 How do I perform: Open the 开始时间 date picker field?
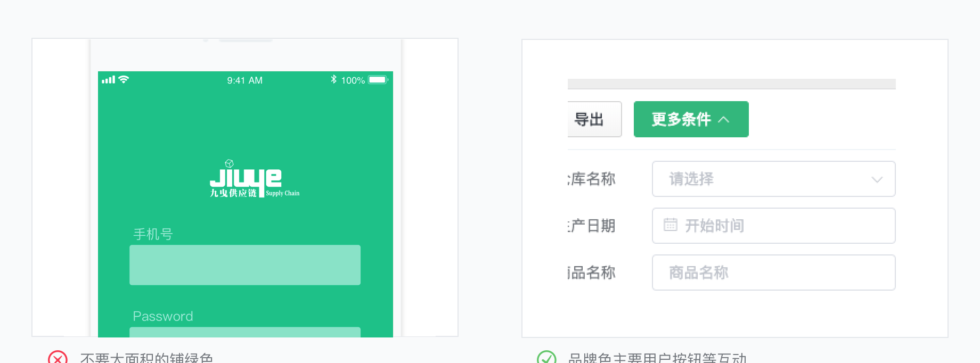tap(773, 226)
